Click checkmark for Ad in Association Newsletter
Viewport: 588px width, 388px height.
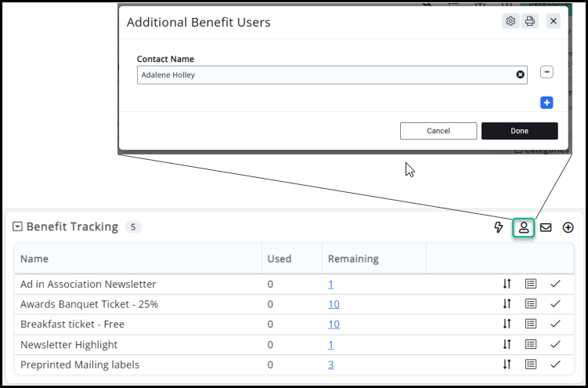click(x=556, y=284)
